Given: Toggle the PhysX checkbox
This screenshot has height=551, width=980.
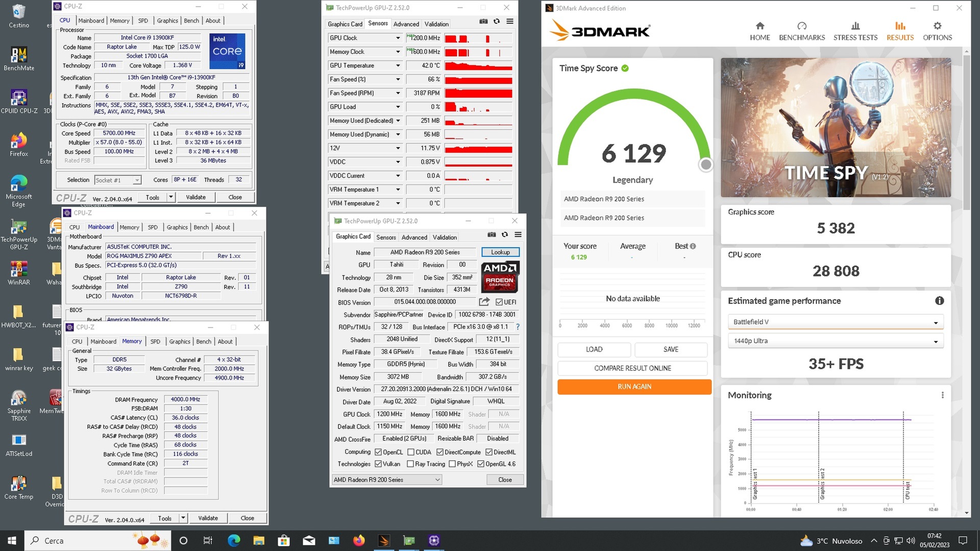Looking at the screenshot, I should pos(452,464).
